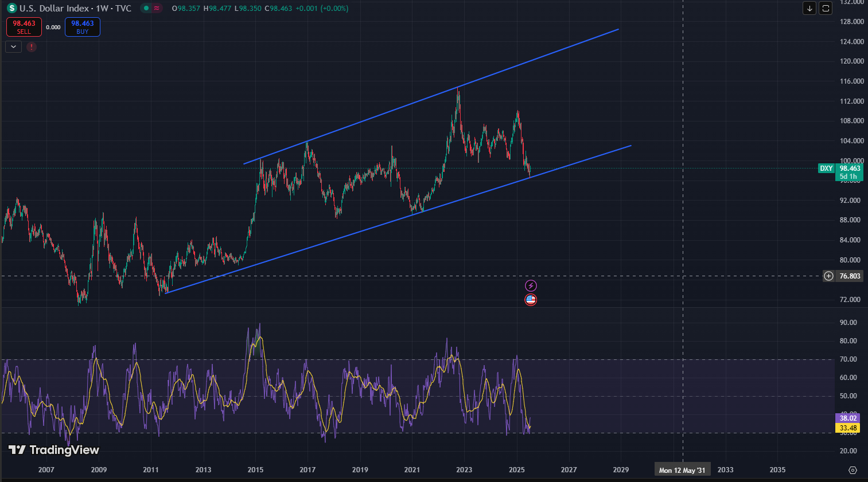Viewport: 868px width, 482px height.
Task: Click the O98.357 open price value
Action: pyautogui.click(x=186, y=9)
